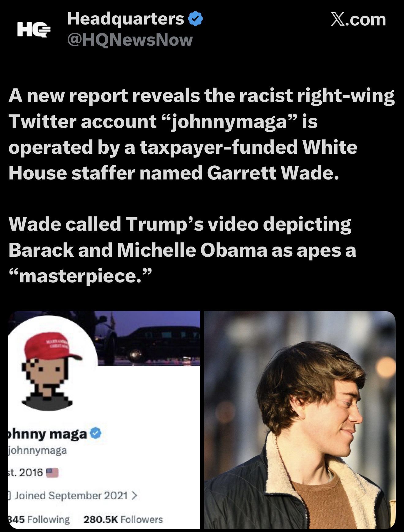Open the 345 Following list
The height and width of the screenshot is (532, 404).
pos(39,519)
